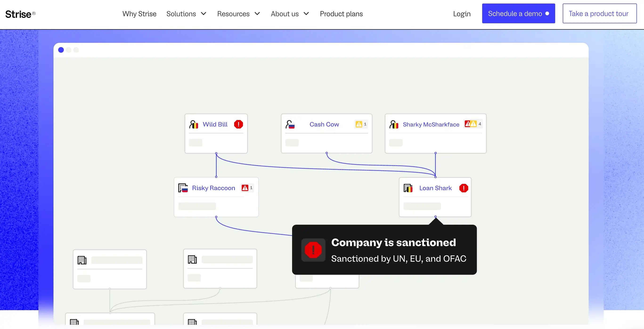644x329 pixels.
Task: Open the About us menu item
Action: pyautogui.click(x=285, y=14)
